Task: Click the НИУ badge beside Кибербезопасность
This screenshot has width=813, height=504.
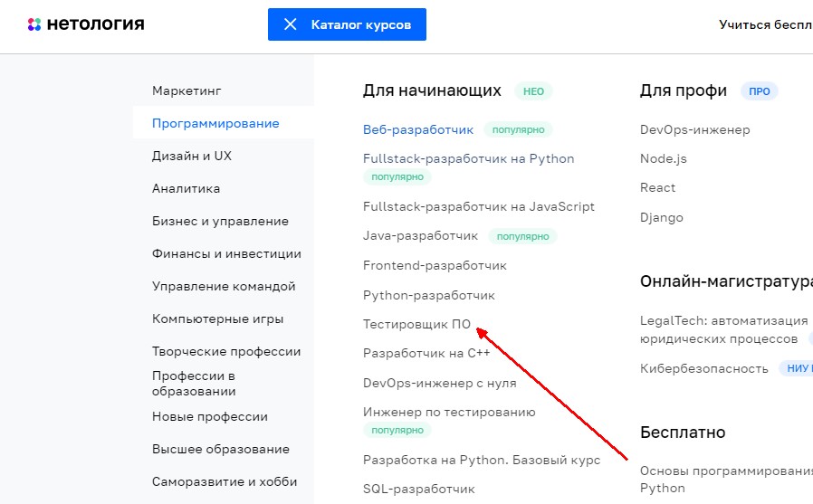Action: coord(797,368)
